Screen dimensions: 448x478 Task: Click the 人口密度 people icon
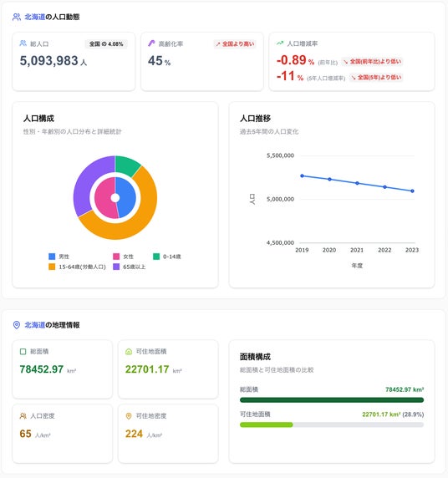point(23,416)
